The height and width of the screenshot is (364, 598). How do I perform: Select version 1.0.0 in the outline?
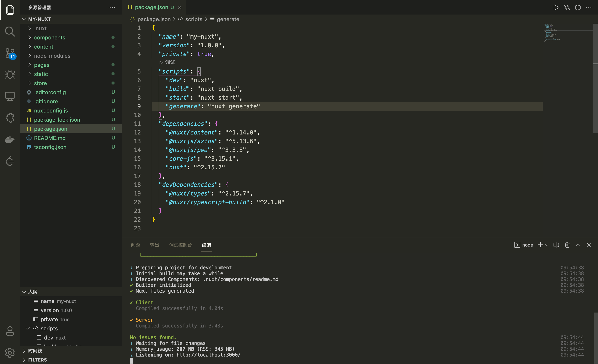(71, 310)
